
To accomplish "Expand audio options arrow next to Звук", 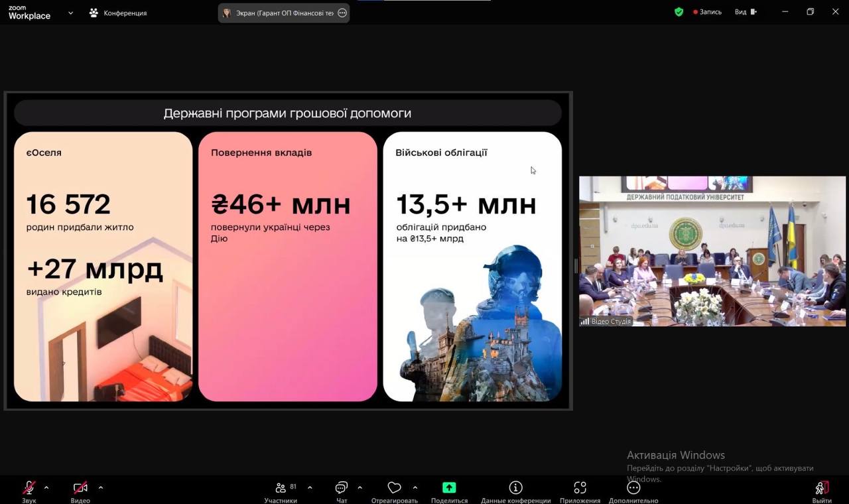I will coord(46,487).
